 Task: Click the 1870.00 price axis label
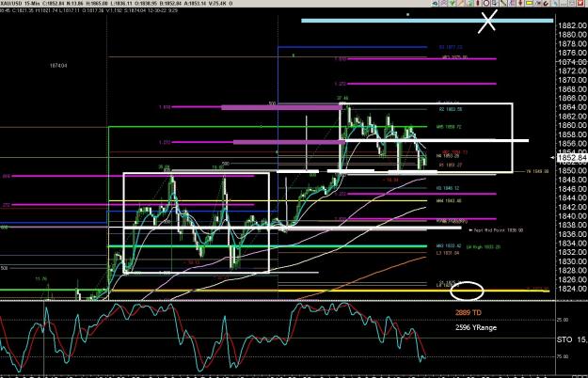click(x=572, y=80)
